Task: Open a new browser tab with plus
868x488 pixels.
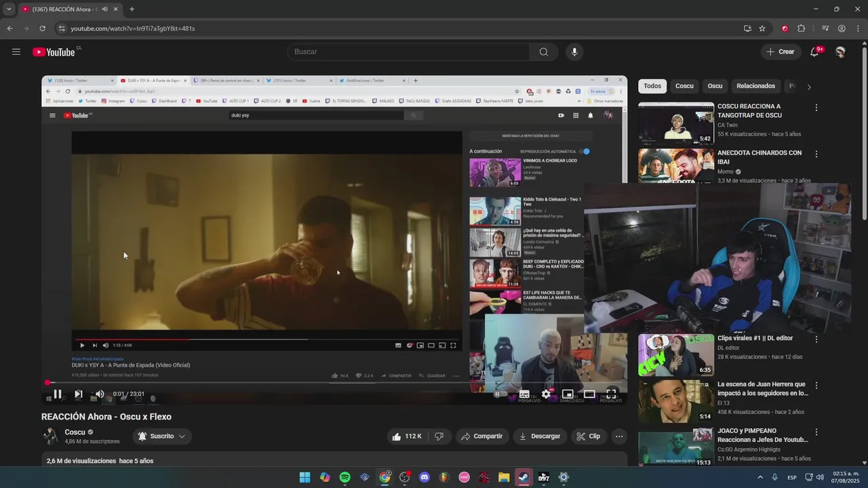Action: [132, 9]
